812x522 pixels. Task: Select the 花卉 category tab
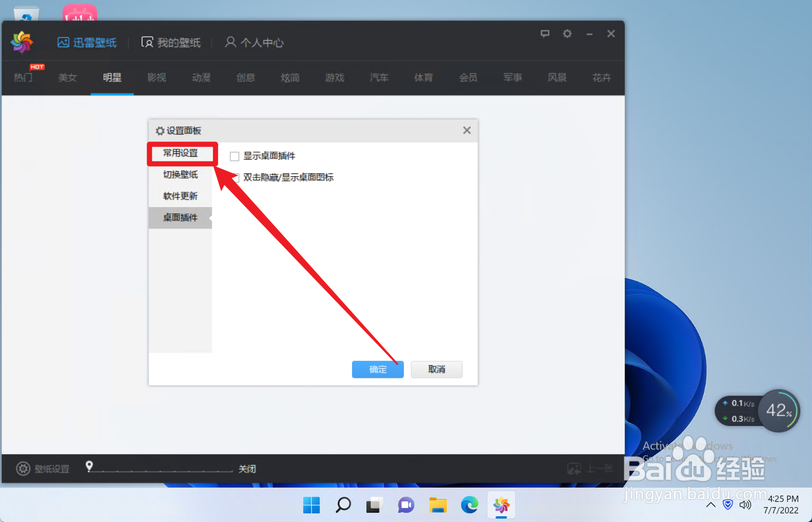point(602,78)
